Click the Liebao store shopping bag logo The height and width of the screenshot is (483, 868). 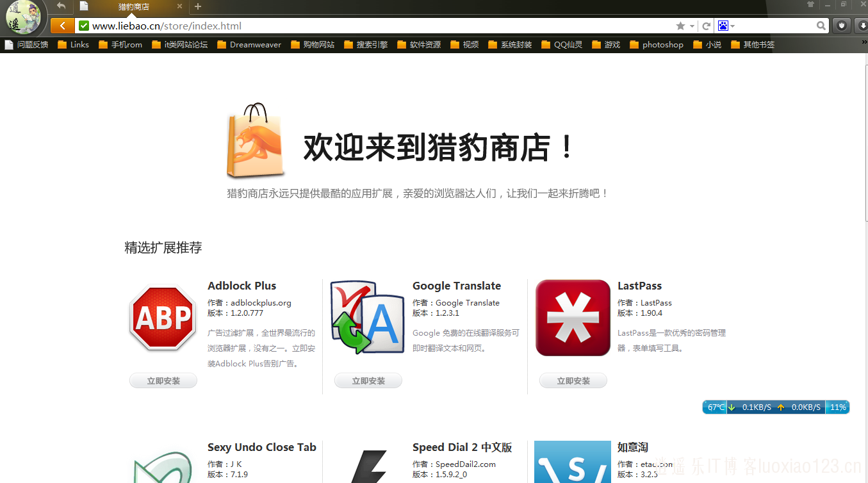tap(256, 140)
